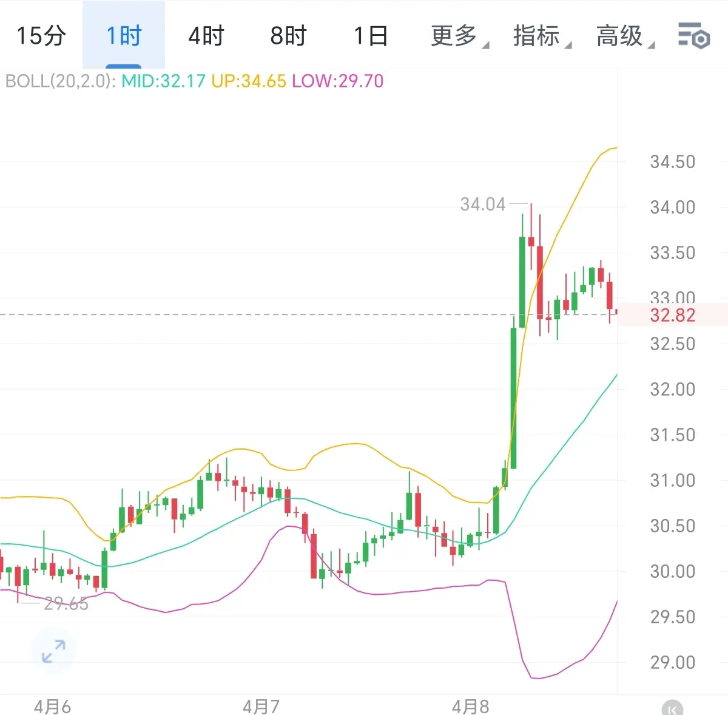Tap the 29.50 price axis label
Viewport: 728px width, 715px height.
click(672, 617)
